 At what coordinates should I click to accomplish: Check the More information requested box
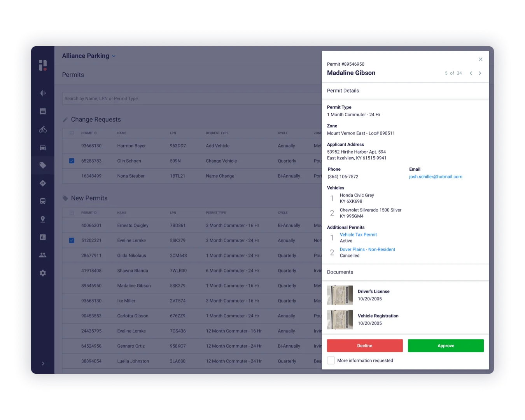tap(331, 360)
